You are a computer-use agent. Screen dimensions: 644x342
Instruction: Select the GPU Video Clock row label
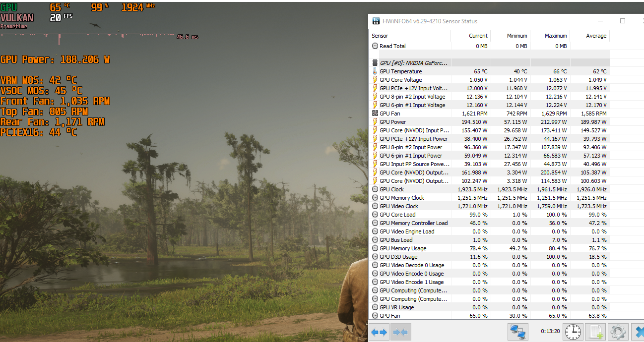pyautogui.click(x=399, y=206)
